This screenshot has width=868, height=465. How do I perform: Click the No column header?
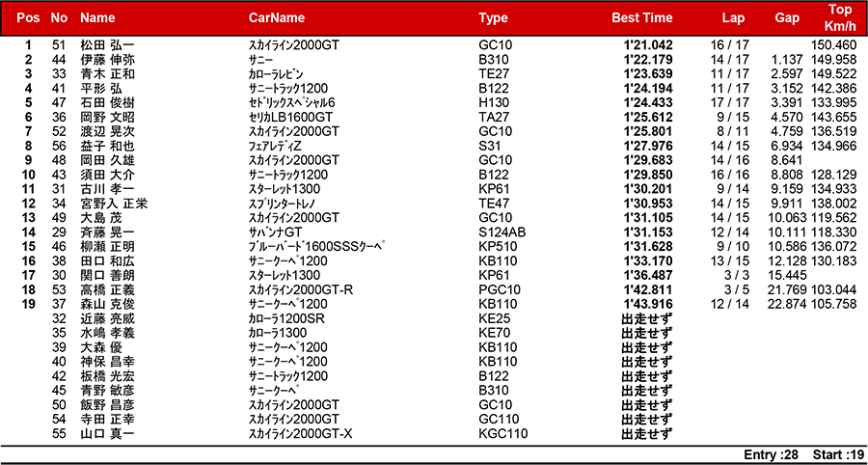tap(59, 17)
